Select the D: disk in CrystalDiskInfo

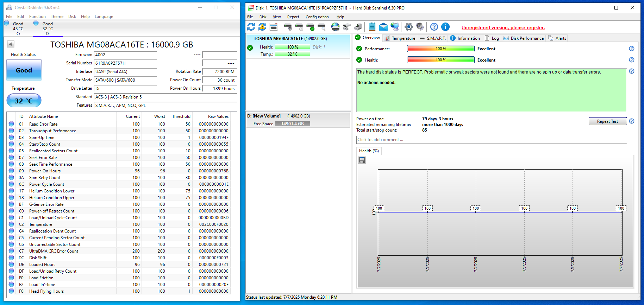48,28
